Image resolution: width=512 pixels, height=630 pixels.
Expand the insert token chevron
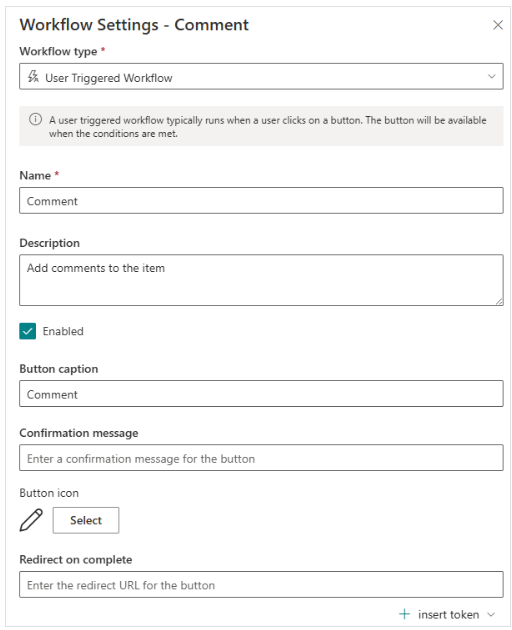pyautogui.click(x=491, y=614)
